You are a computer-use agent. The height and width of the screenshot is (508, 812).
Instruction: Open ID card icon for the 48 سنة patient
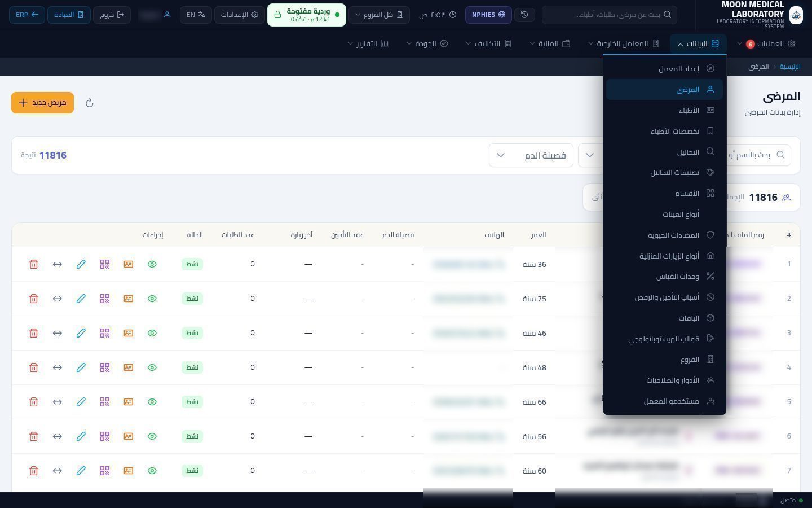129,367
